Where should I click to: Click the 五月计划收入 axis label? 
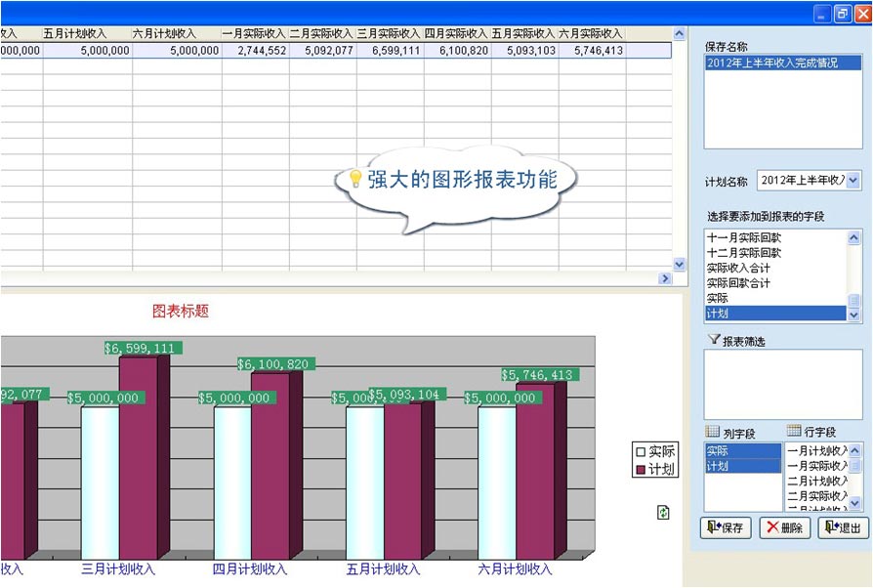pyautogui.click(x=383, y=569)
